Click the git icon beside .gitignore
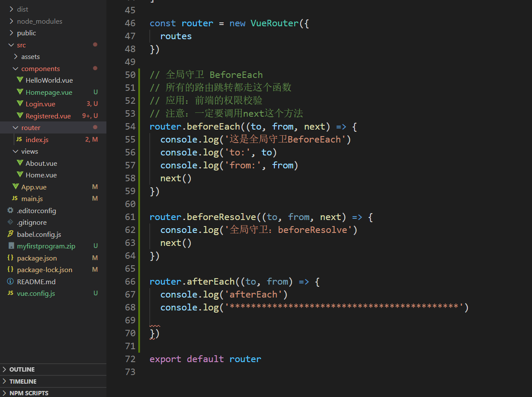 point(10,222)
